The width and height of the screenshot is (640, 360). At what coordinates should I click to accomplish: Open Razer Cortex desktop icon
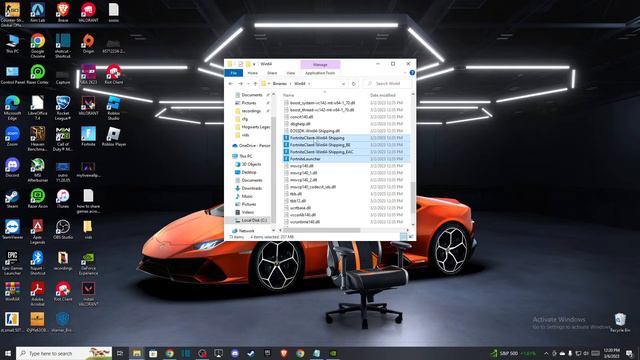tap(38, 74)
